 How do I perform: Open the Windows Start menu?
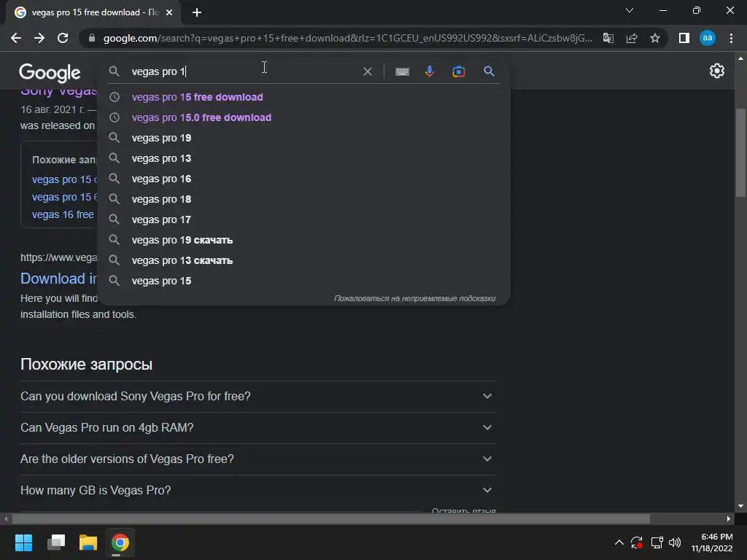23,542
